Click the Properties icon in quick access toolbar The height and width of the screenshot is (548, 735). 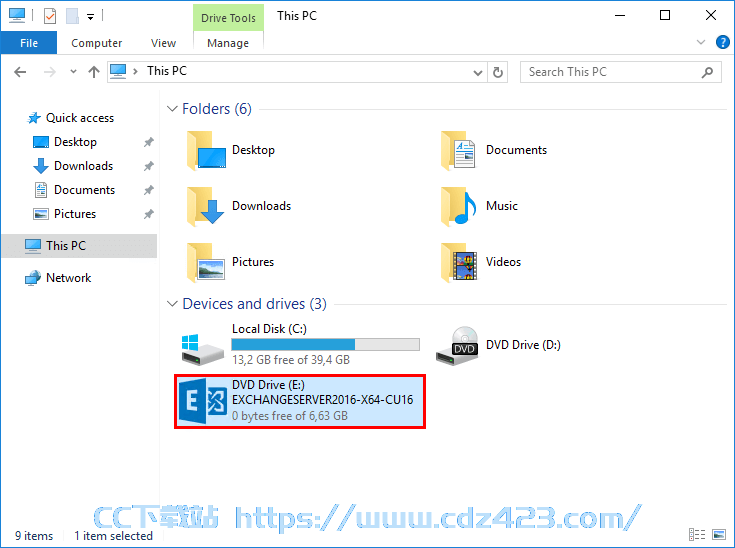(50, 16)
